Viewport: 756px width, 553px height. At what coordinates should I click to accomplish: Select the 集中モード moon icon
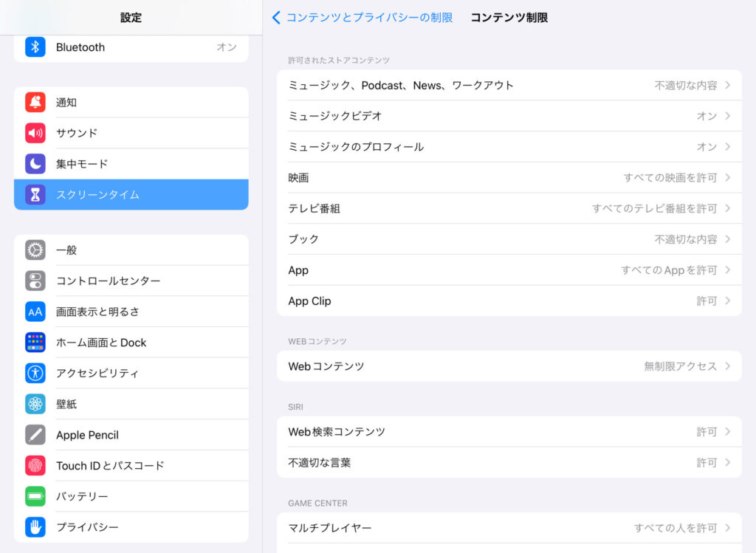35,164
